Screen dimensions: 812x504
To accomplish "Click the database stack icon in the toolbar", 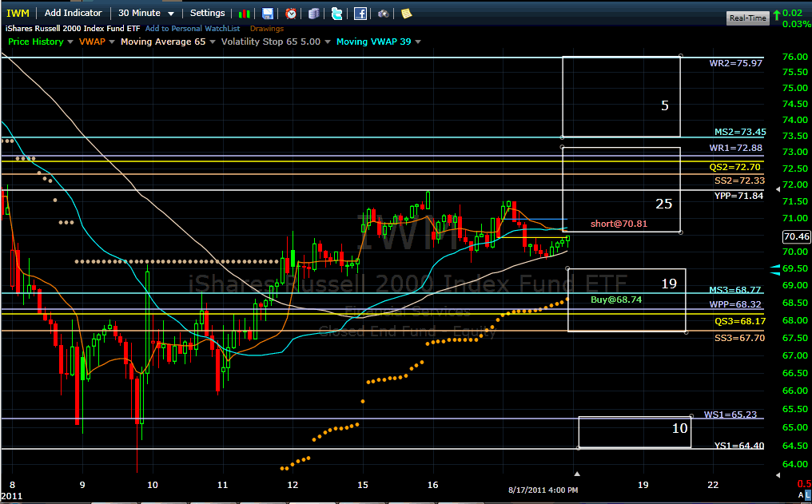I will tap(314, 14).
